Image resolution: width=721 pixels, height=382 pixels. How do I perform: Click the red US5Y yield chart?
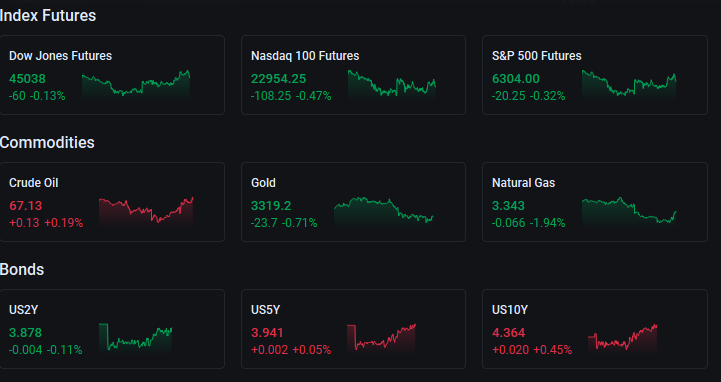tap(381, 338)
